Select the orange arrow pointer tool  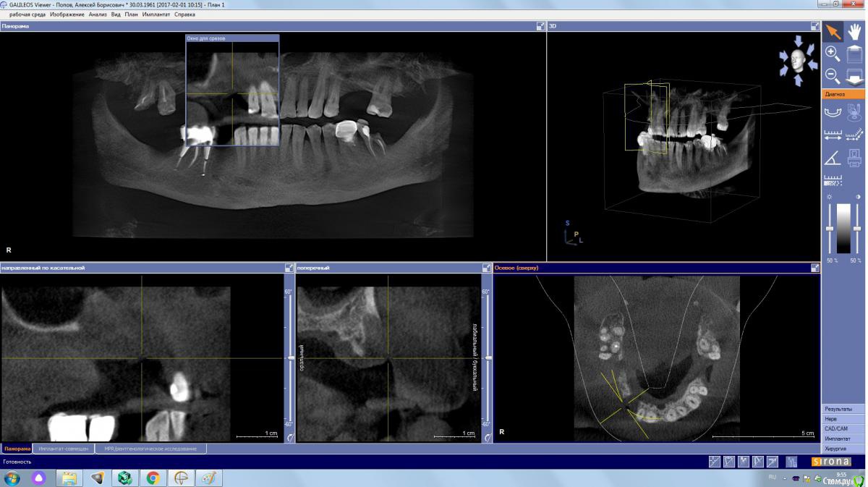pyautogui.click(x=833, y=32)
